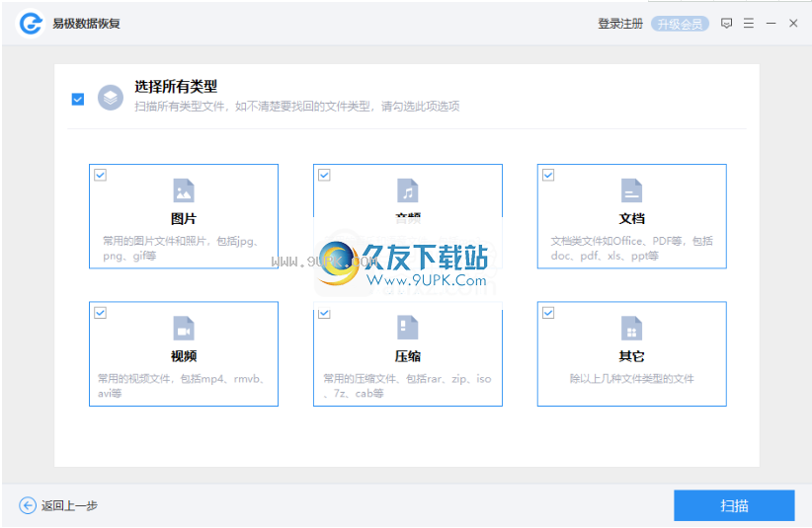Uncheck the 视频 checkbox
Image resolution: width=812 pixels, height=528 pixels.
[101, 313]
